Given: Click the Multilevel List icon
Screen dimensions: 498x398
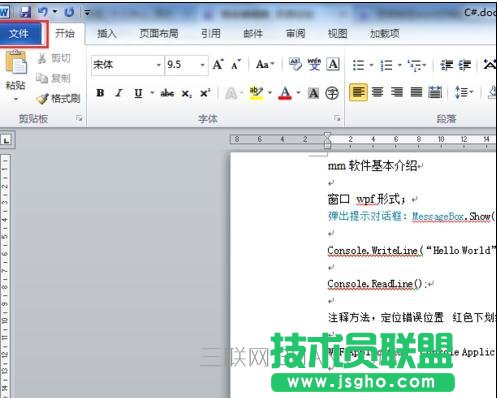Looking at the screenshot, I should coord(415,65).
